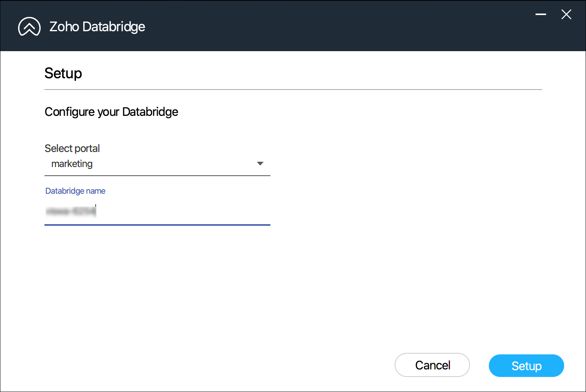Click the Zoho Databridge logo icon
The image size is (586, 392).
(29, 27)
